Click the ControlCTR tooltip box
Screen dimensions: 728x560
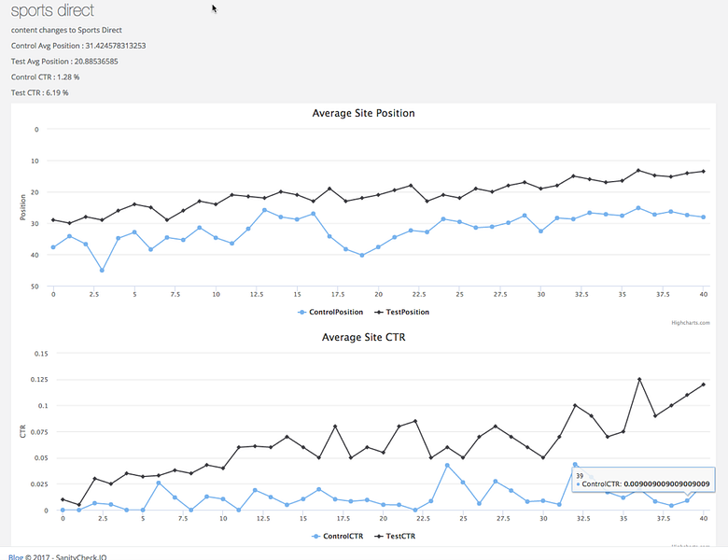click(x=643, y=480)
